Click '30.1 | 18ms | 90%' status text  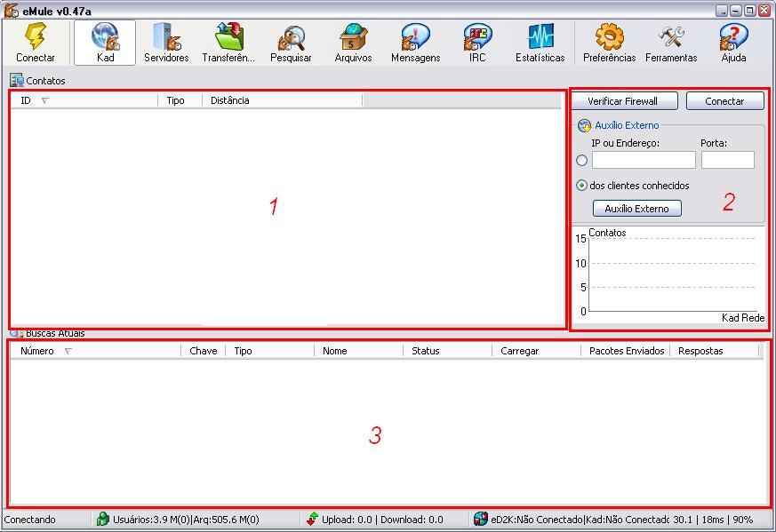click(x=713, y=520)
